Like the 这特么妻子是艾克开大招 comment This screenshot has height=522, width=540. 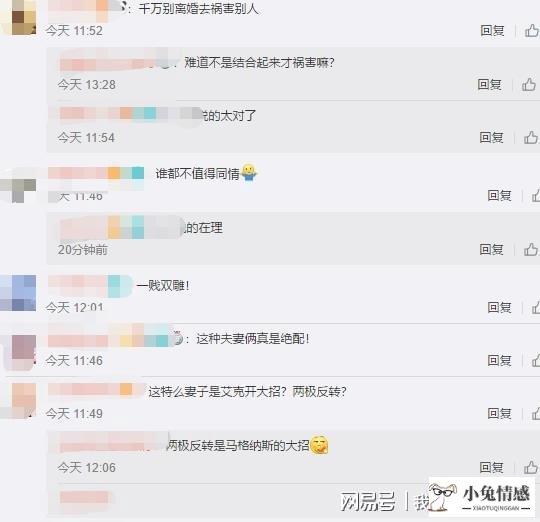[536, 414]
